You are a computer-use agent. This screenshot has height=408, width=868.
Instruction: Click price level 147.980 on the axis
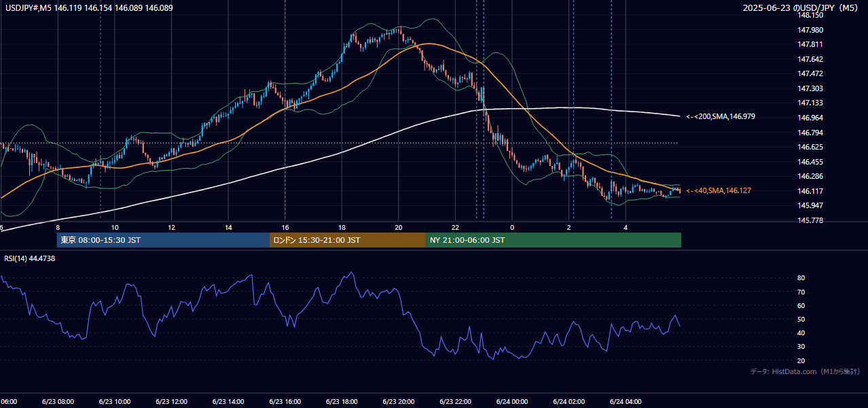[x=810, y=30]
